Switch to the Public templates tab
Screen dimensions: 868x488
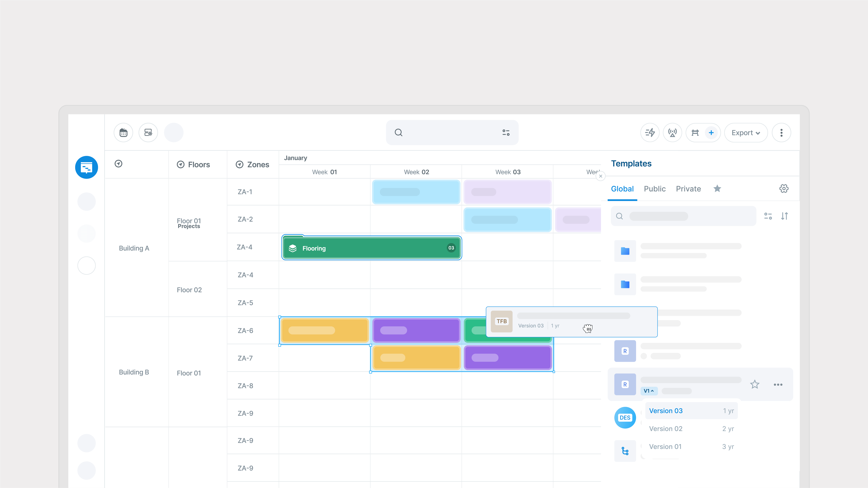click(x=654, y=189)
